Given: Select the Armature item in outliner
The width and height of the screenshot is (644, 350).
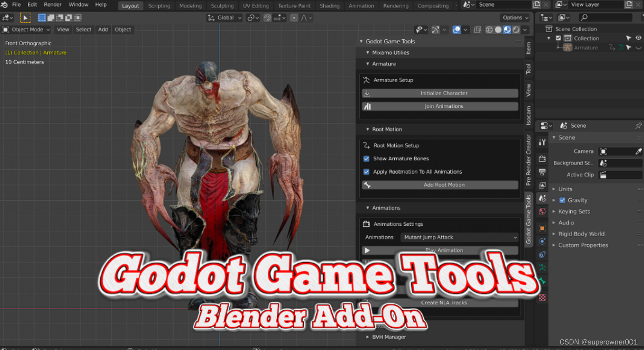Looking at the screenshot, I should tap(586, 48).
